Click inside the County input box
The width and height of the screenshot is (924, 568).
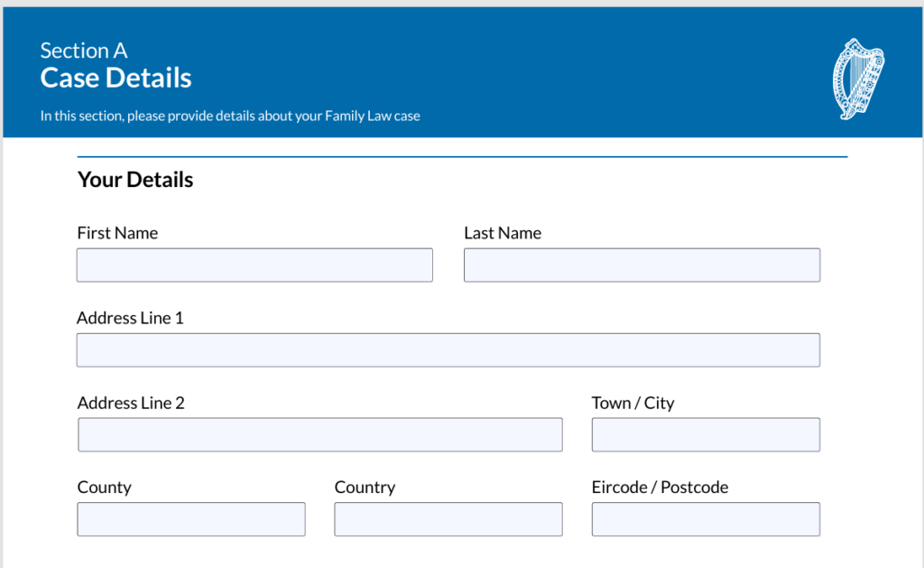(x=191, y=520)
